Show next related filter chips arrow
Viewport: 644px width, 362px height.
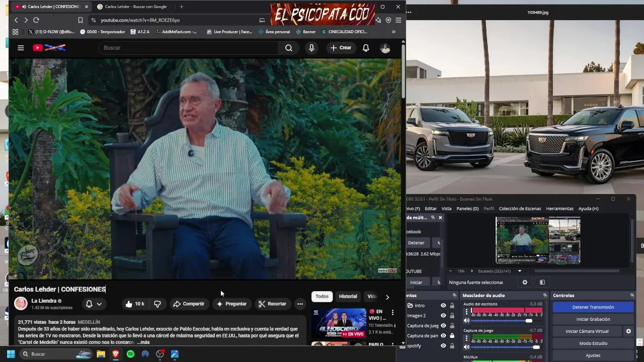coord(387,297)
